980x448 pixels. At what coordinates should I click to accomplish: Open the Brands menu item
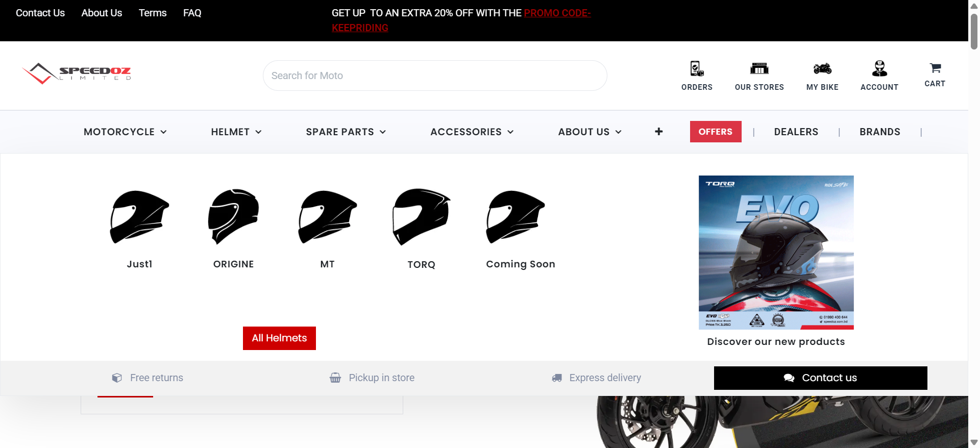coord(879,132)
